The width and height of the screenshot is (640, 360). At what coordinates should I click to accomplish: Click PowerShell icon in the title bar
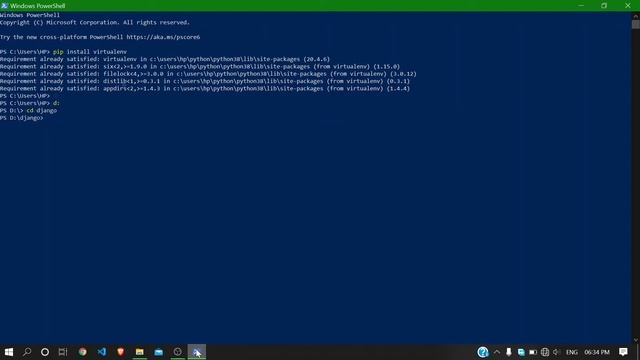pyautogui.click(x=4, y=6)
